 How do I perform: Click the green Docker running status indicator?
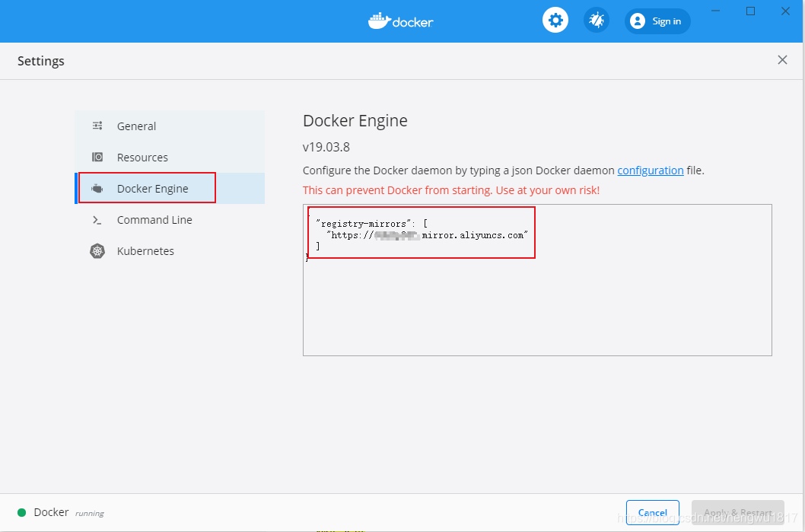click(x=21, y=512)
